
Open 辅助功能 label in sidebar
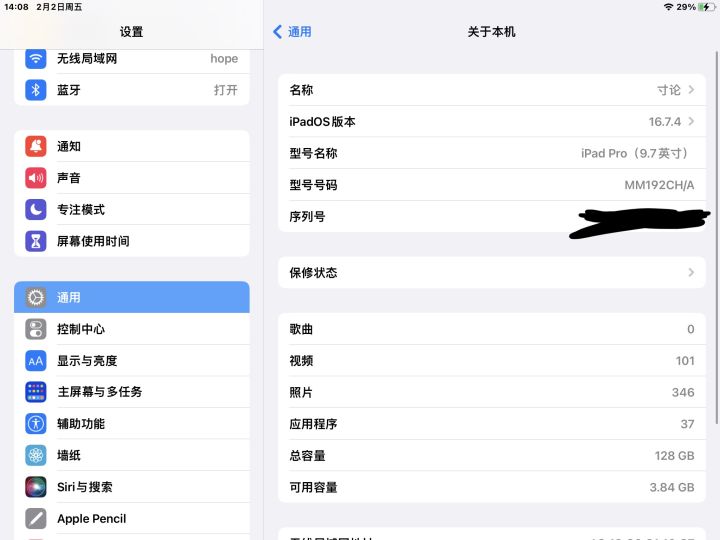(x=81, y=424)
